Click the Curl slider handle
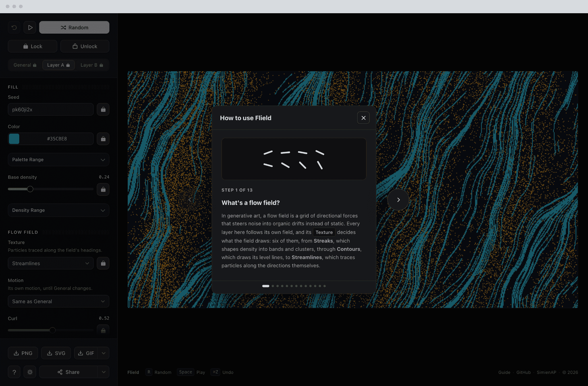The image size is (588, 386). tap(52, 330)
